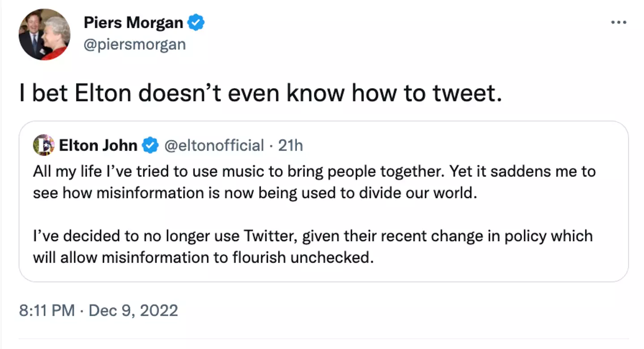Click Elton John's small avatar in quote
This screenshot has width=644, height=349.
click(x=44, y=145)
